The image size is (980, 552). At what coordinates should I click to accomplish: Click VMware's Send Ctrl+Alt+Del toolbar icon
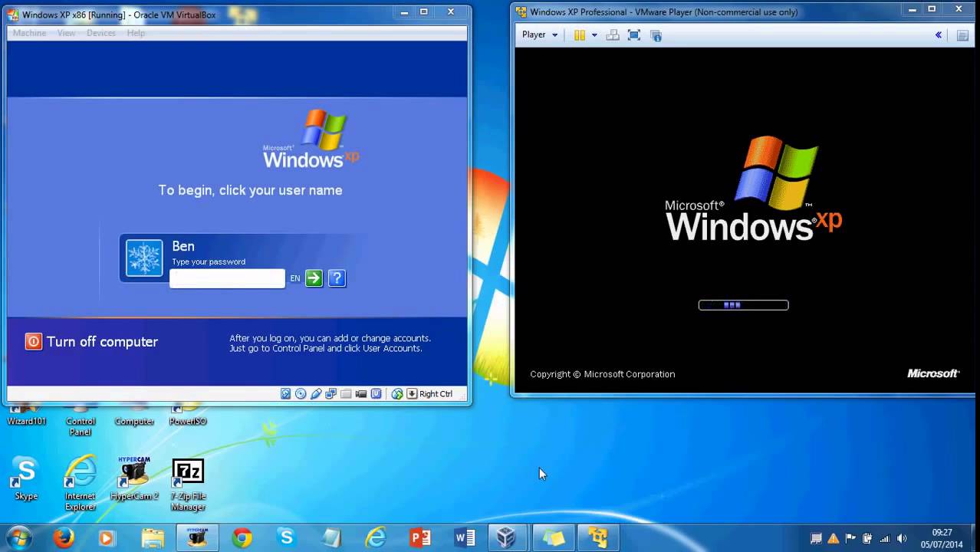point(613,35)
